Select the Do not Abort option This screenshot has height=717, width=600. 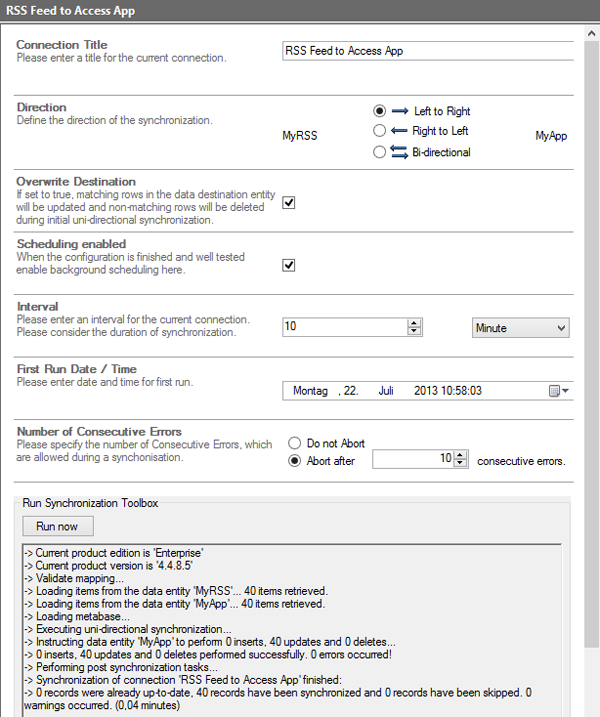coord(295,443)
